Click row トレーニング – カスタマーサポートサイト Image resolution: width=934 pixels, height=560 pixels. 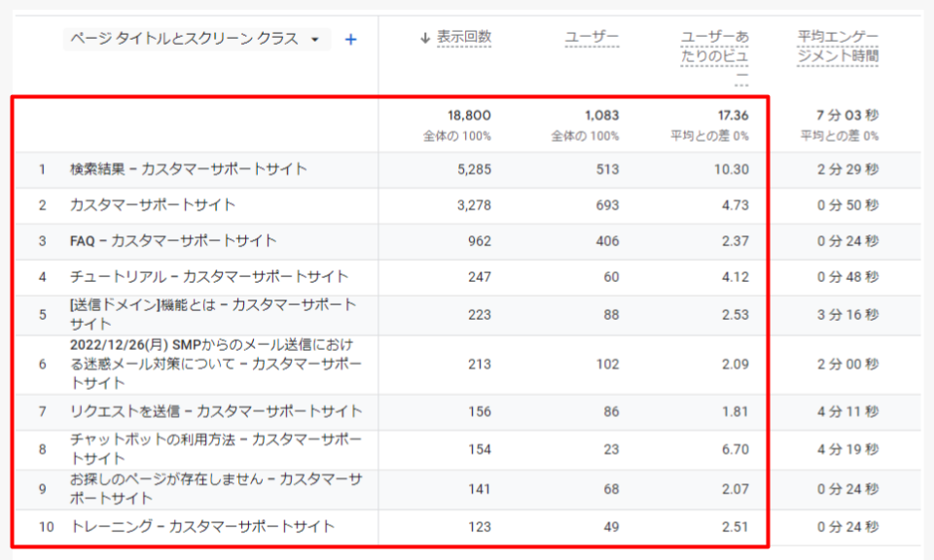pyautogui.click(x=202, y=527)
